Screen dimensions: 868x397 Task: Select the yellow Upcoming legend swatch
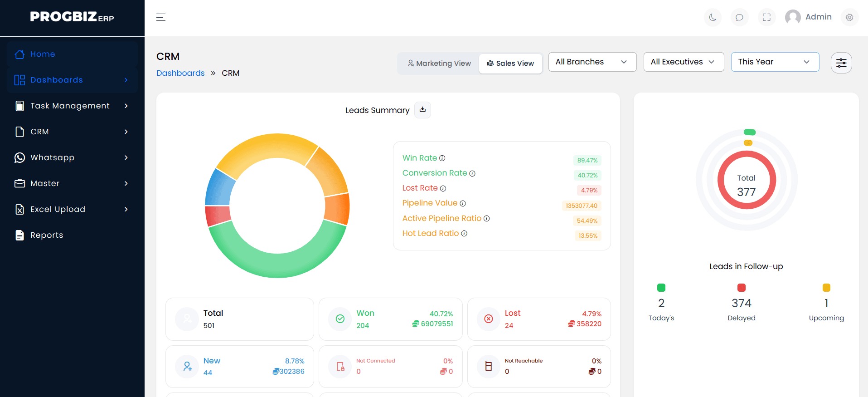click(826, 288)
